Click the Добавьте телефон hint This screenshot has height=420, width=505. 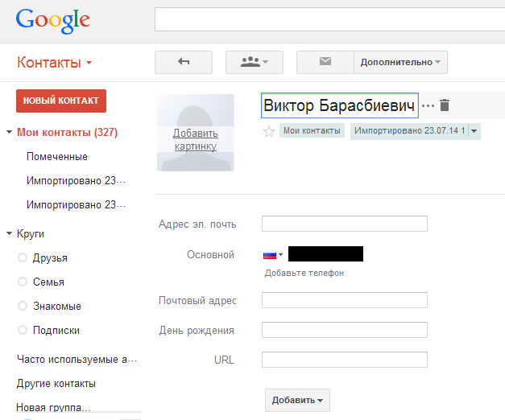click(304, 273)
